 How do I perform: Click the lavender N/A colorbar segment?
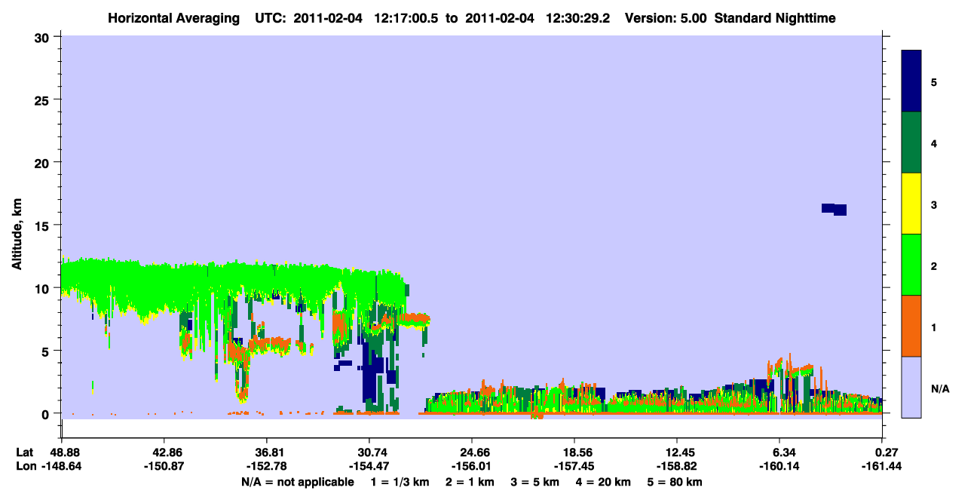911,386
